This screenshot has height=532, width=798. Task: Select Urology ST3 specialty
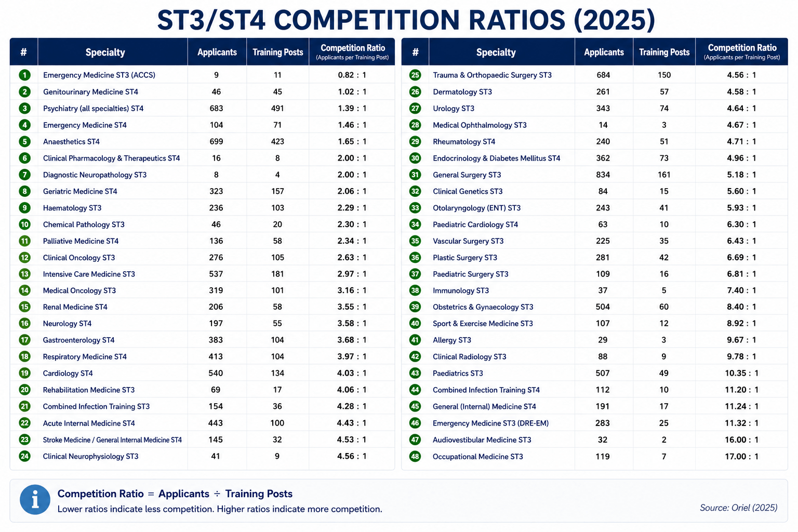[x=454, y=109]
